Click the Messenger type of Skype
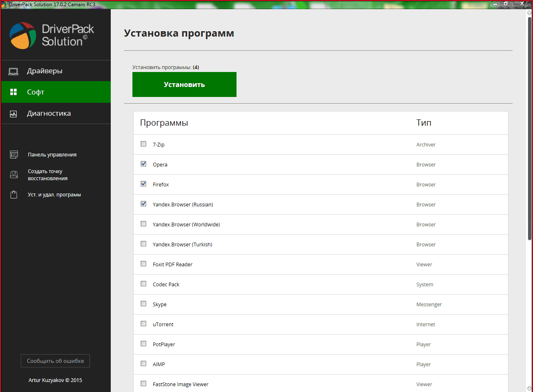533x392 pixels. 429,305
